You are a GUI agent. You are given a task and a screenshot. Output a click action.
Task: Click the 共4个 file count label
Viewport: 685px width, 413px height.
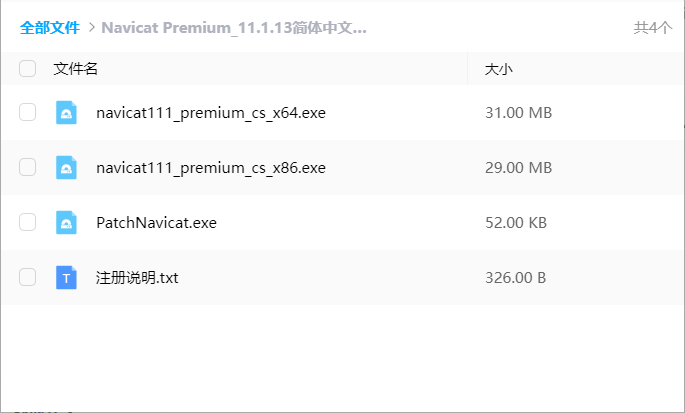tap(653, 28)
